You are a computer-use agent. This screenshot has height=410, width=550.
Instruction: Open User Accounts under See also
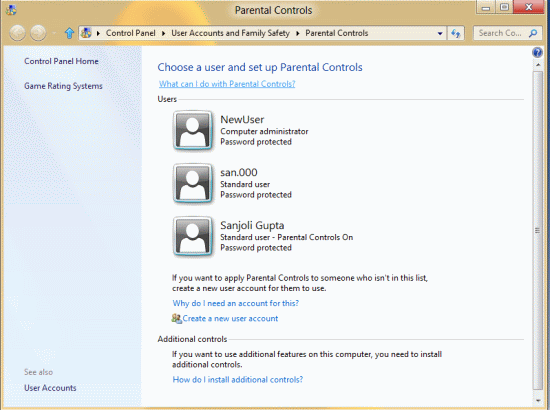point(50,388)
